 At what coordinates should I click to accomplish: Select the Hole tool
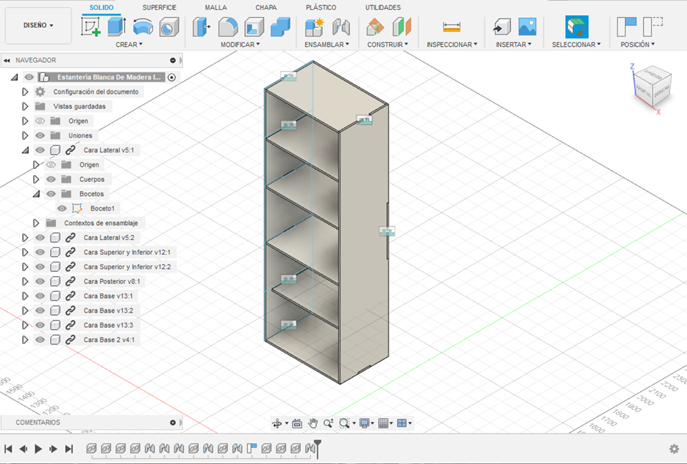[x=169, y=27]
